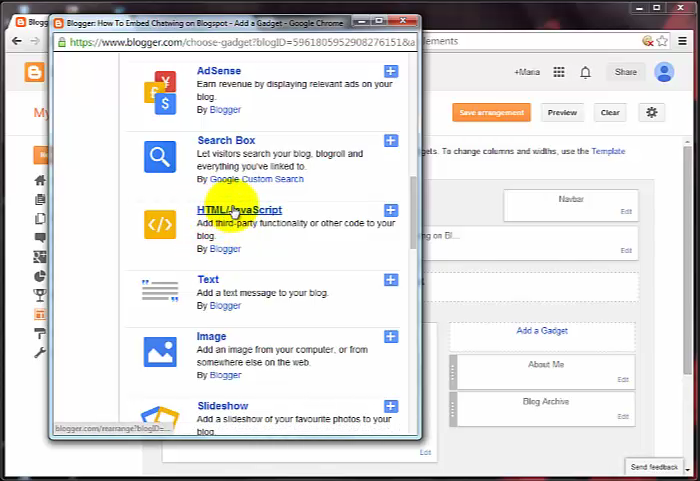Add the Search Box gadget with plus button
This screenshot has height=481, width=700.
(391, 141)
